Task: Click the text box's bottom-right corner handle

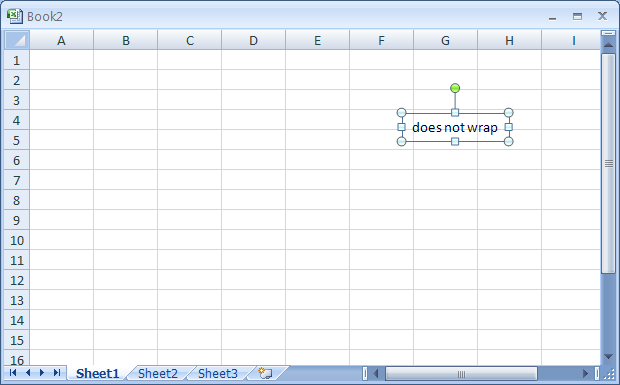Action: (509, 141)
